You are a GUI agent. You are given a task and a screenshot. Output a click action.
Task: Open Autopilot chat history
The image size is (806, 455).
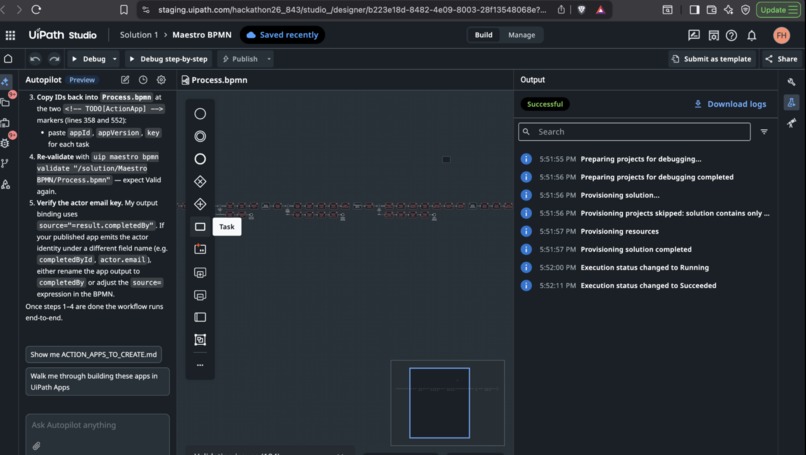click(143, 80)
